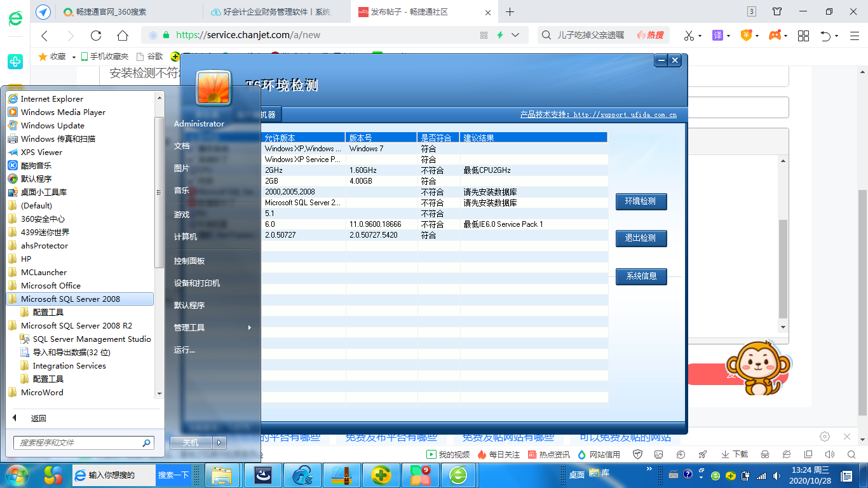Collapse Microsoft SQL Server 2008 R2 folder
868x488 pixels.
pos(70,325)
